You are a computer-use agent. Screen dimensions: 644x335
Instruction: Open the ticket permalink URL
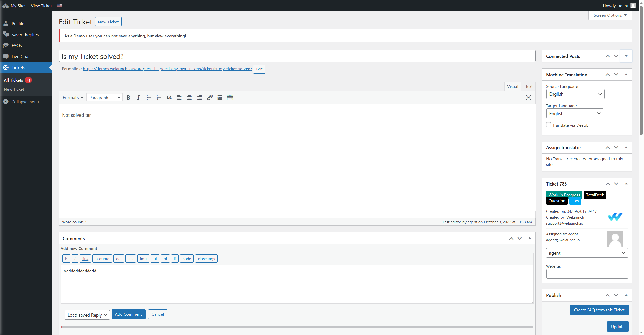point(167,69)
